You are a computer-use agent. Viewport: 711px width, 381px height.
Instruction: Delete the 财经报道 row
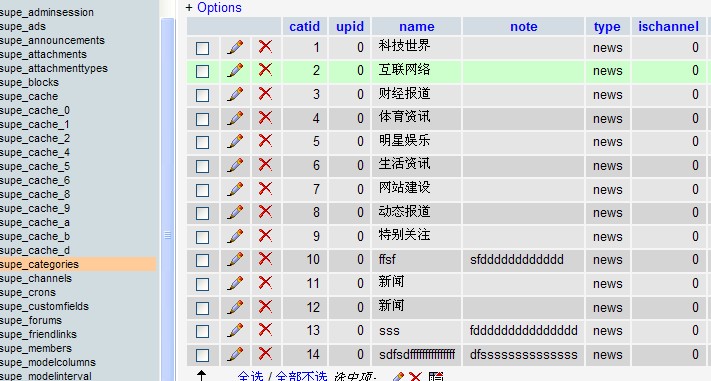click(x=265, y=94)
